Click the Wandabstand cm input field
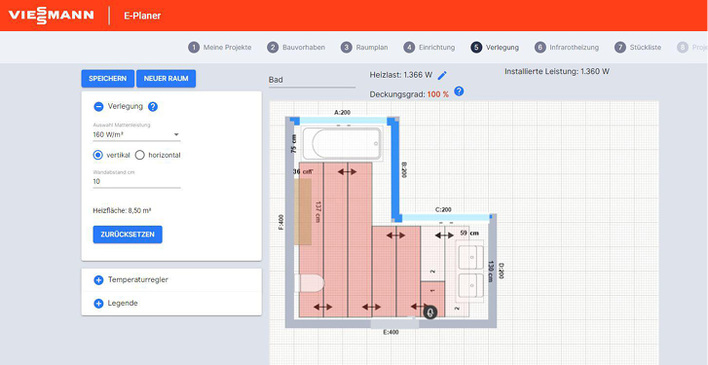This screenshot has width=708, height=365. (x=136, y=182)
